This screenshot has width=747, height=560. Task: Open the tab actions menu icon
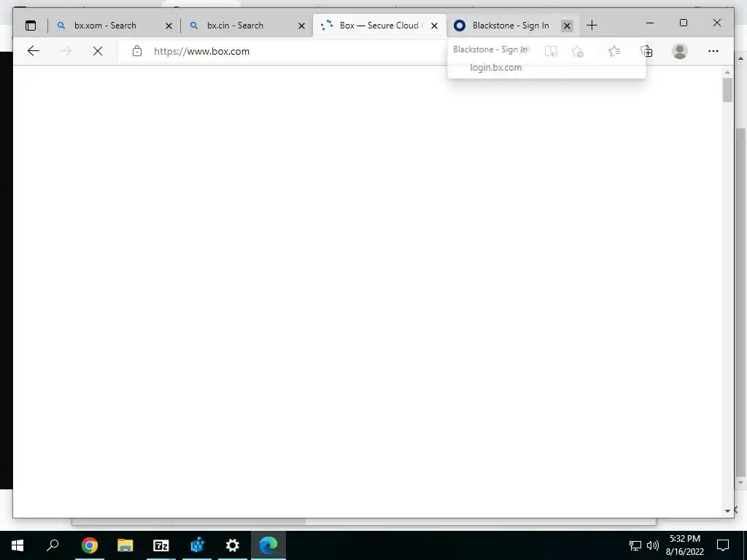(x=31, y=26)
